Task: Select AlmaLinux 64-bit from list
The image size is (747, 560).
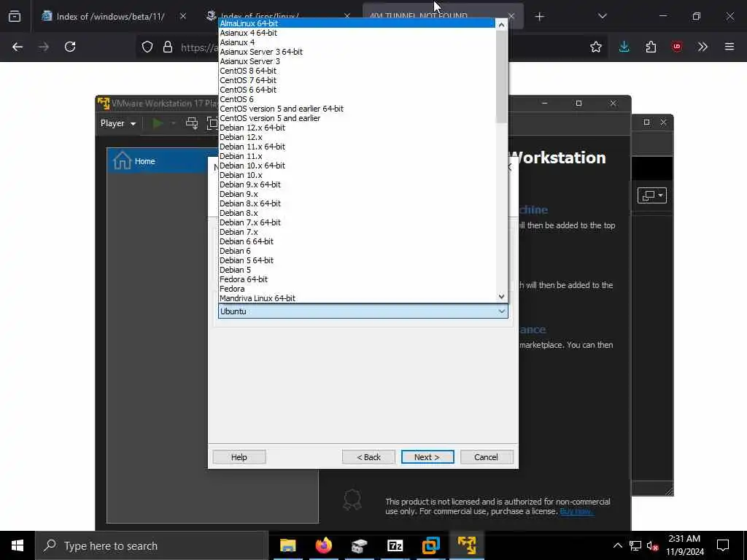Action: pyautogui.click(x=357, y=23)
